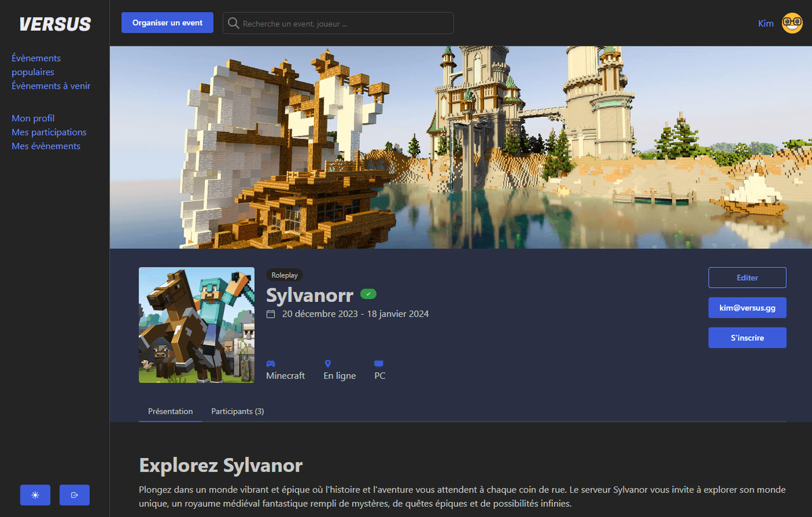Click the Explorez Sylvanor heading
Viewport: 812px width, 517px height.
coord(221,466)
